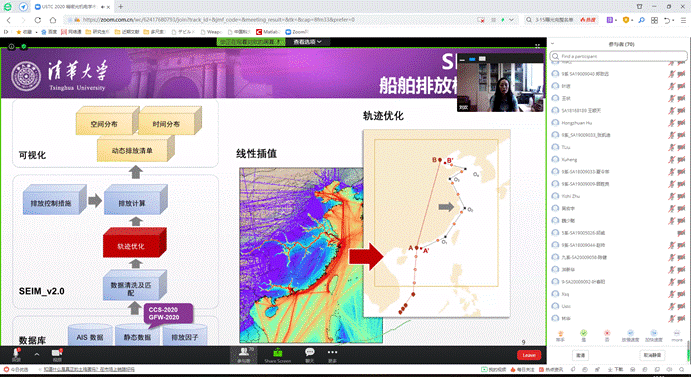Open audio options arrow beside the microphone

pyautogui.click(x=37, y=354)
